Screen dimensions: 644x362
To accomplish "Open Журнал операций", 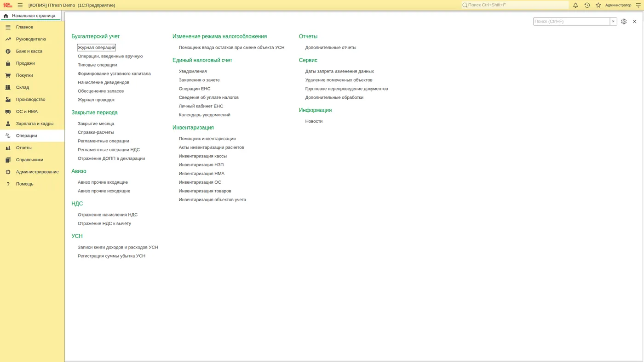I will coord(97,48).
